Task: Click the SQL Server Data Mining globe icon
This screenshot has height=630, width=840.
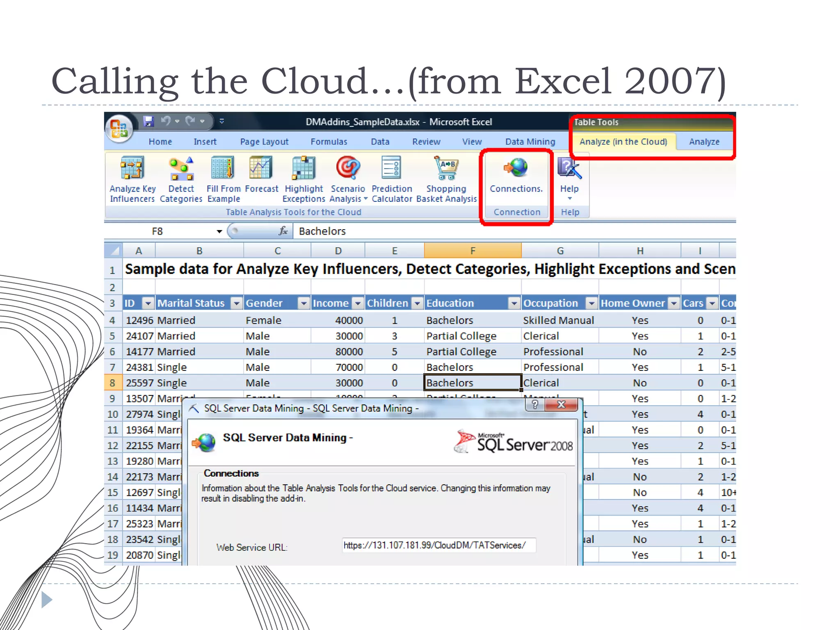Action: [204, 443]
